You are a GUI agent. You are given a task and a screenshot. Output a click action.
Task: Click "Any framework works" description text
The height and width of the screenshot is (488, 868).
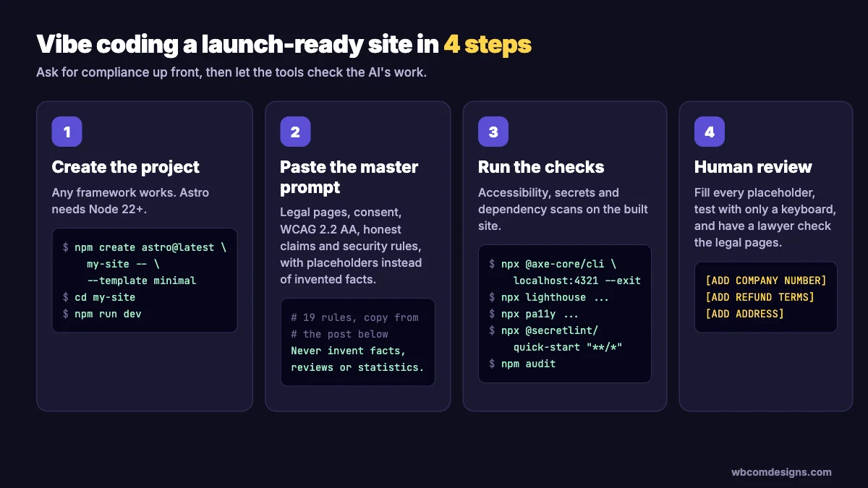coord(131,201)
